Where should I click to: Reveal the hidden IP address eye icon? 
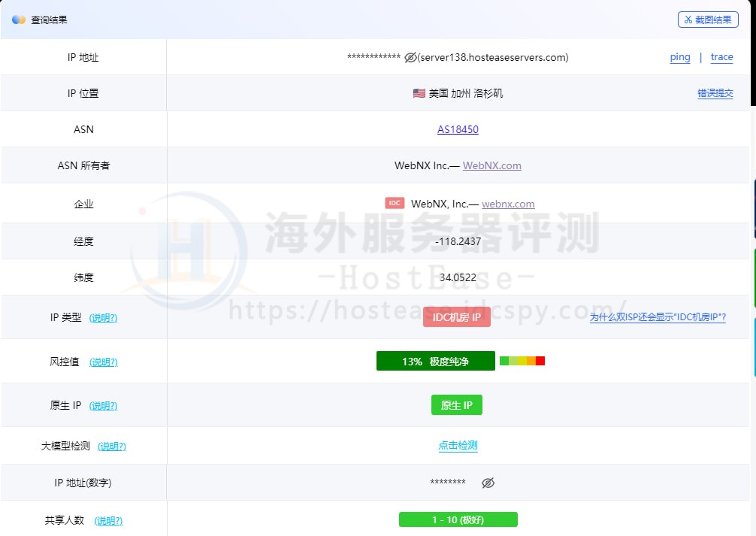point(410,57)
